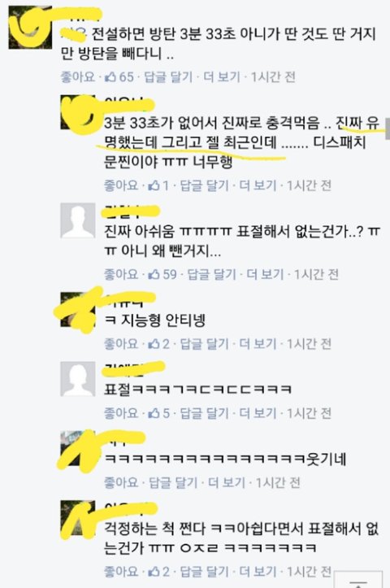This screenshot has height=588, width=390.
Task: Open default avatar of 표절ㅋㅋㅋ commenter
Action: click(x=78, y=379)
